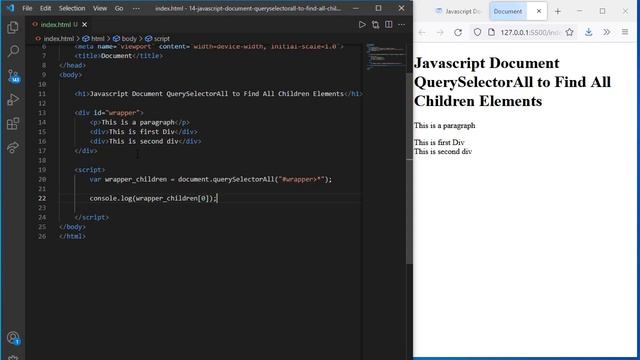Open the File menu in VS Code
The width and height of the screenshot is (640, 360).
pyautogui.click(x=27, y=8)
